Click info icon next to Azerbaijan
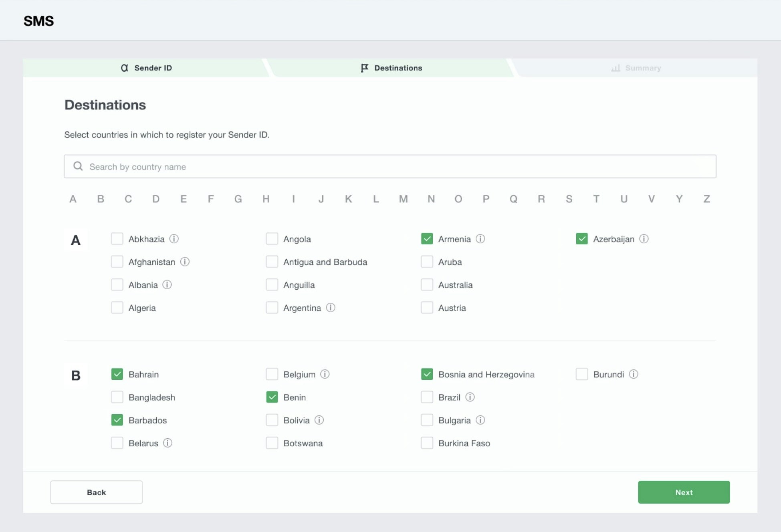This screenshot has width=781, height=532. pos(644,239)
